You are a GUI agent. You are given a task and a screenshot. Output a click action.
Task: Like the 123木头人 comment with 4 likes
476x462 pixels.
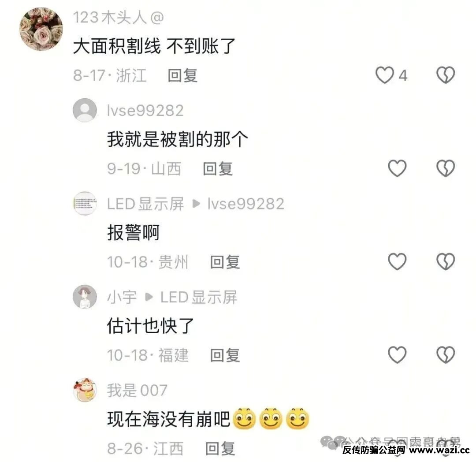pyautogui.click(x=385, y=75)
